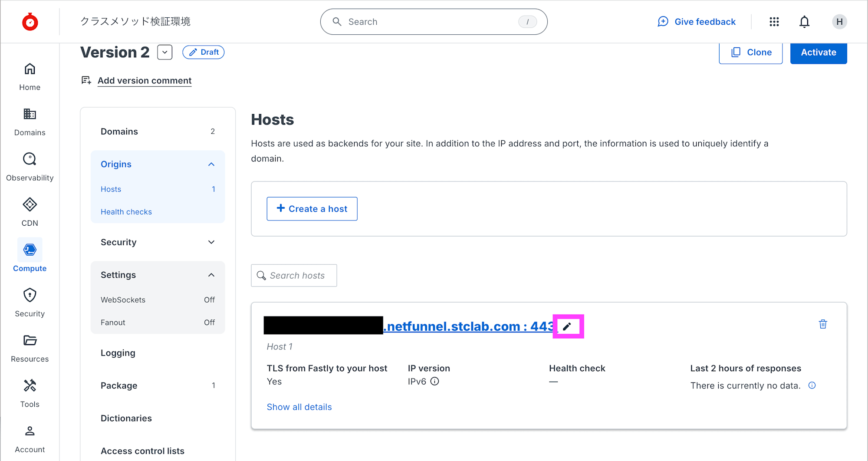868x461 pixels.
Task: Collapse the Origins section
Action: (x=211, y=164)
